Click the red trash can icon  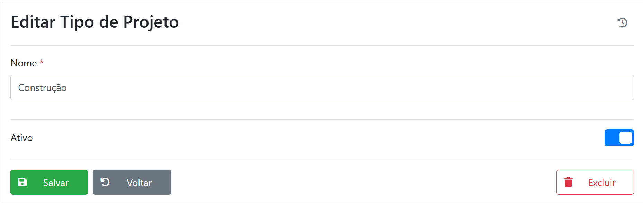(x=568, y=182)
